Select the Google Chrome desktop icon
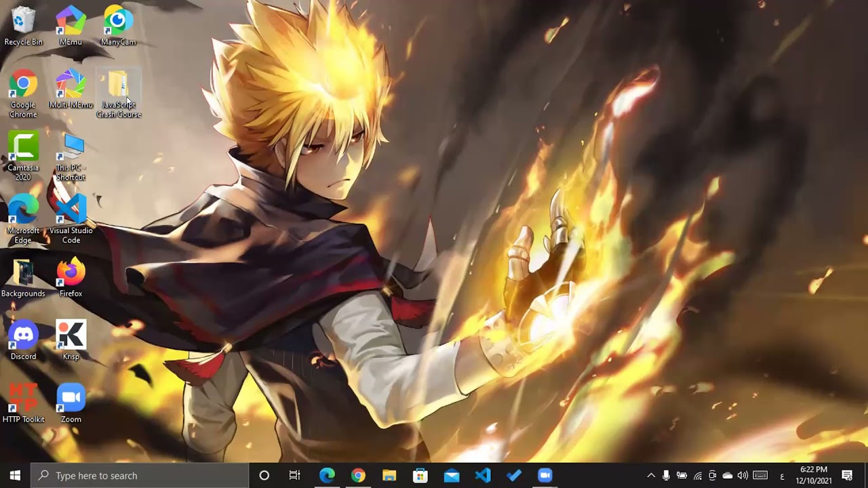 coord(23,94)
